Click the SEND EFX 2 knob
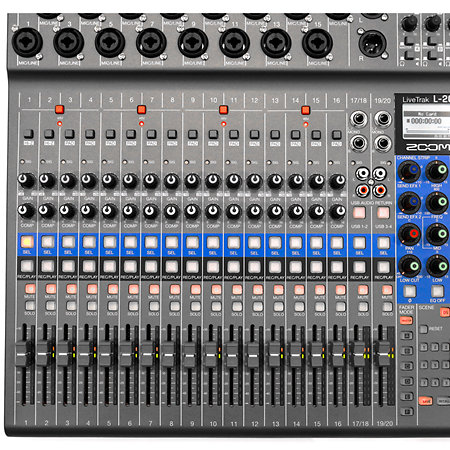This screenshot has height=450, width=450. 410,202
